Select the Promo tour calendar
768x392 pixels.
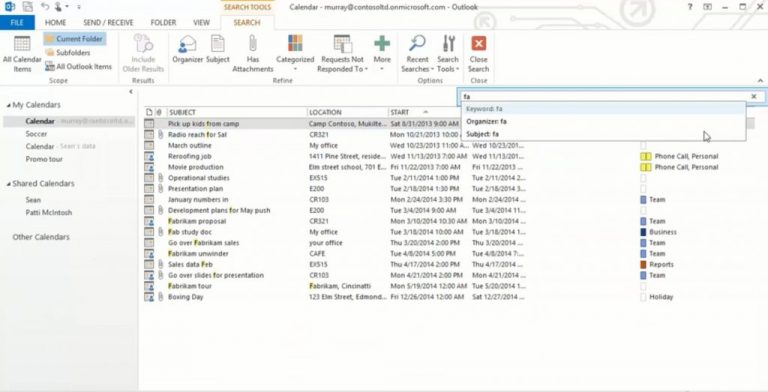(44, 159)
